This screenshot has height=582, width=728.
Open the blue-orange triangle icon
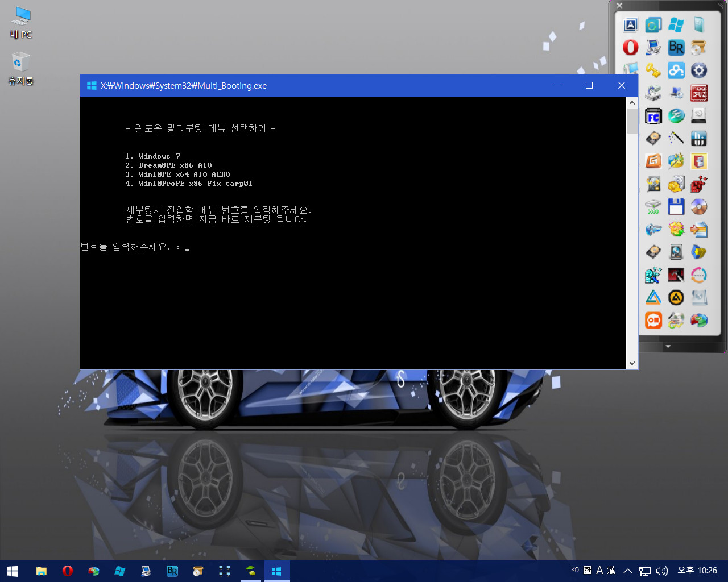click(x=653, y=297)
